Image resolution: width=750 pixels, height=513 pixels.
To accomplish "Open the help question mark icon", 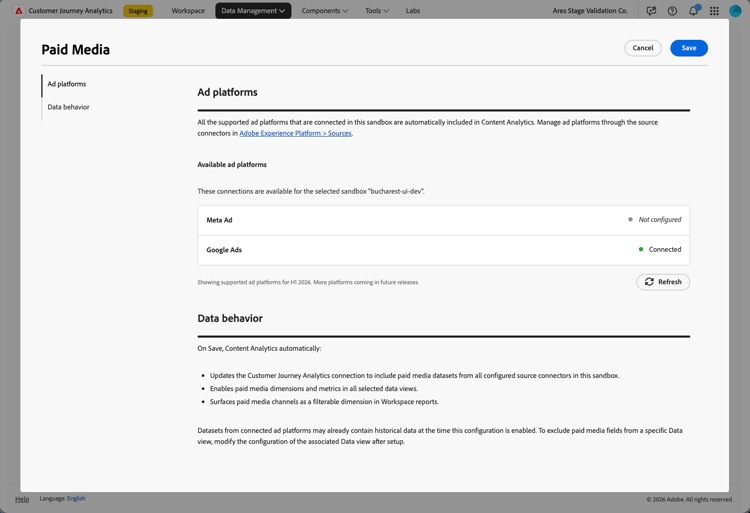I will pyautogui.click(x=672, y=11).
